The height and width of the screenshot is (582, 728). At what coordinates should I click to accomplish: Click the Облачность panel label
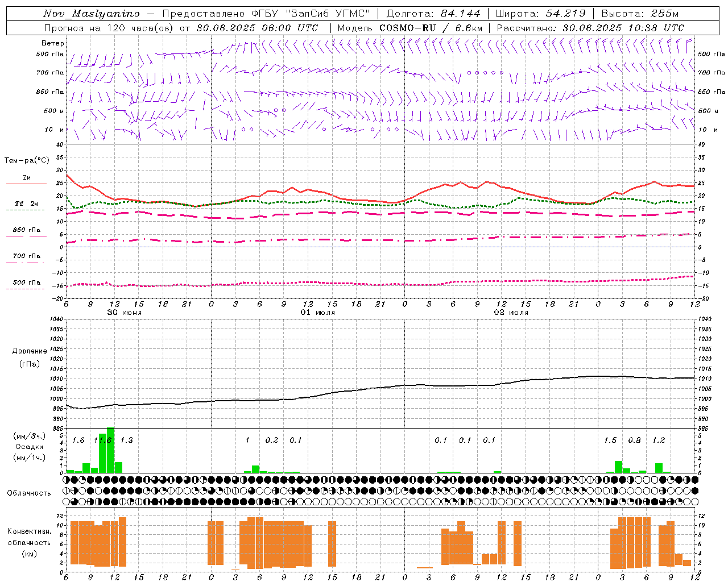29,493
